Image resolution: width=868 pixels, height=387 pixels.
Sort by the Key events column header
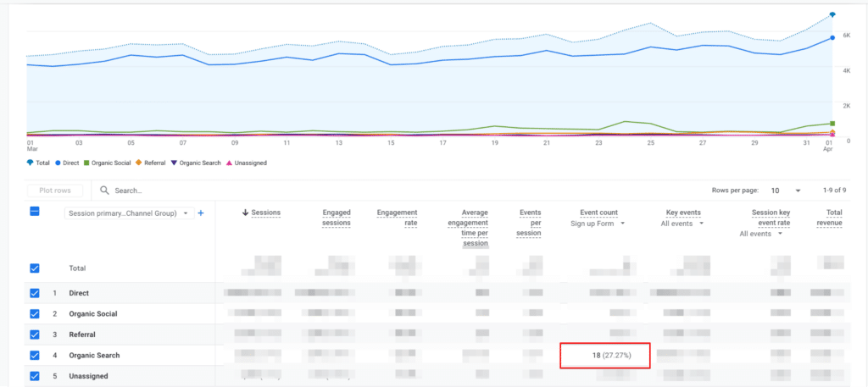coord(684,213)
